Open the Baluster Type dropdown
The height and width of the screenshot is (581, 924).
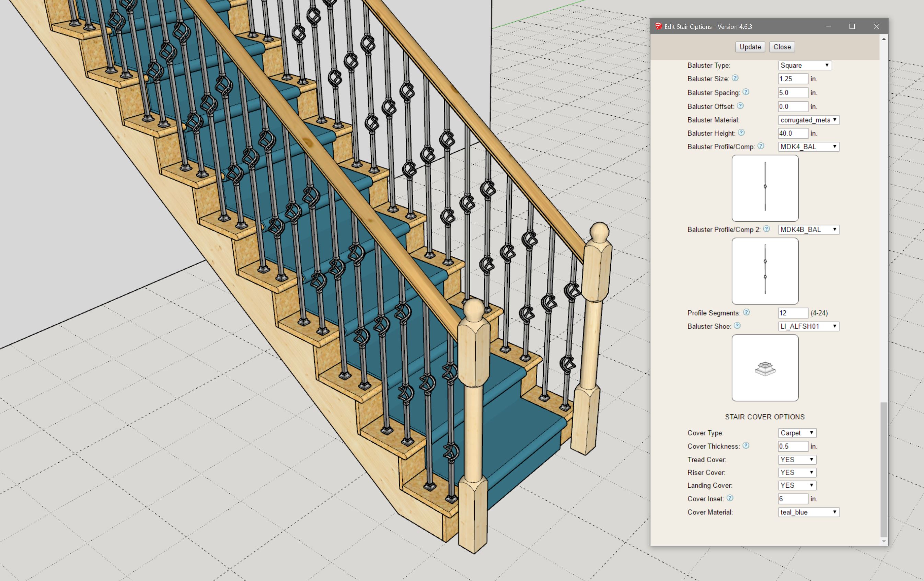coord(805,65)
